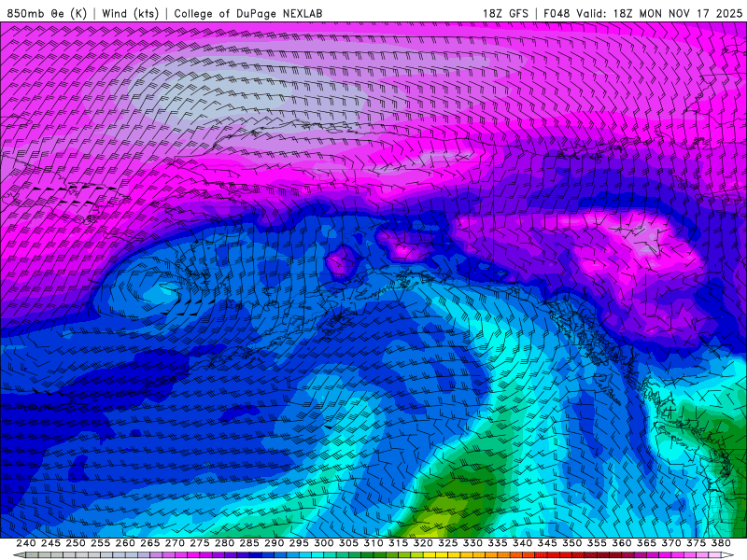Click the 350 color scale label
Screen dimensions: 747x560
(x=571, y=543)
